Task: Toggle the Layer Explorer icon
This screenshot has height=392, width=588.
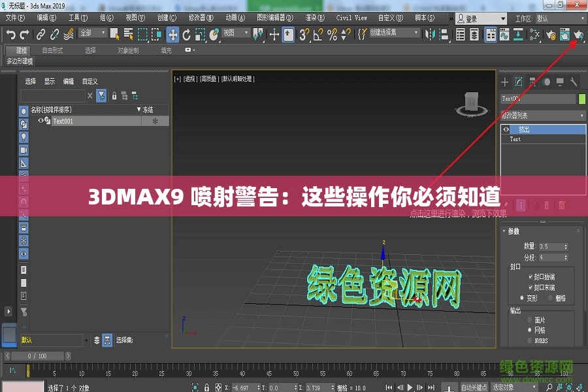Action: point(474,35)
